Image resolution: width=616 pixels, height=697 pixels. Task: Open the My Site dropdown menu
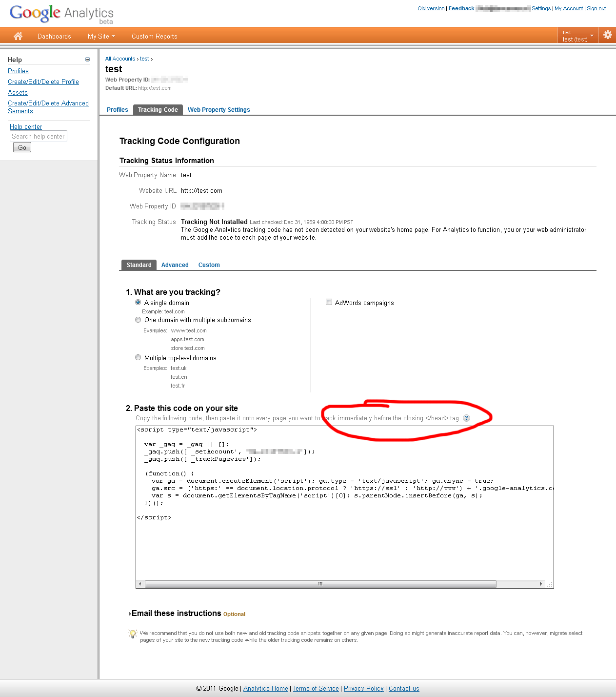click(x=101, y=36)
